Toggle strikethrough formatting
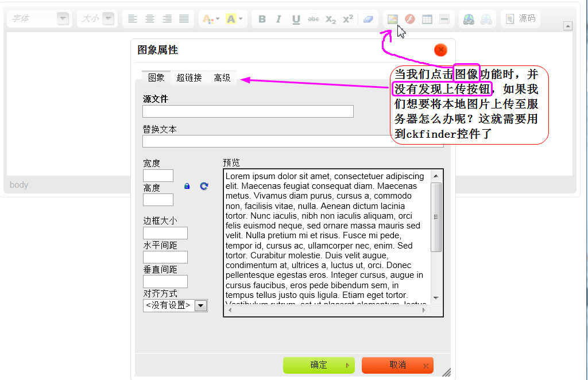The width and height of the screenshot is (588, 380). click(x=313, y=19)
